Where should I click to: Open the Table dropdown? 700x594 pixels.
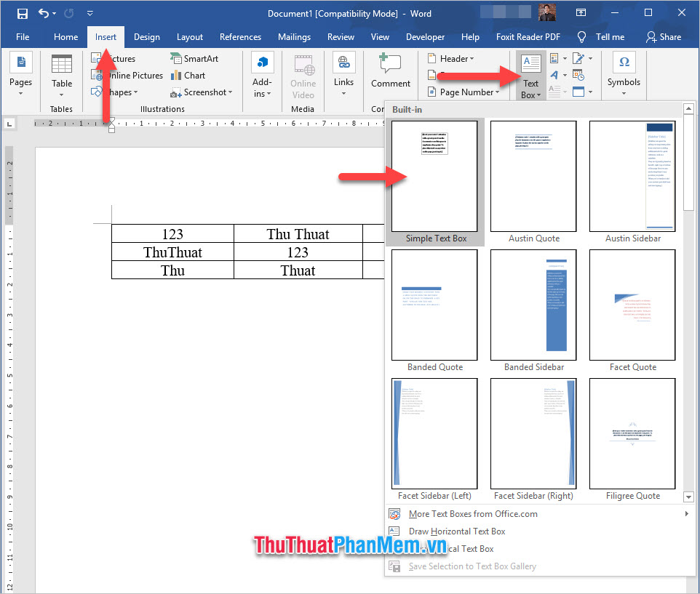coord(62,76)
